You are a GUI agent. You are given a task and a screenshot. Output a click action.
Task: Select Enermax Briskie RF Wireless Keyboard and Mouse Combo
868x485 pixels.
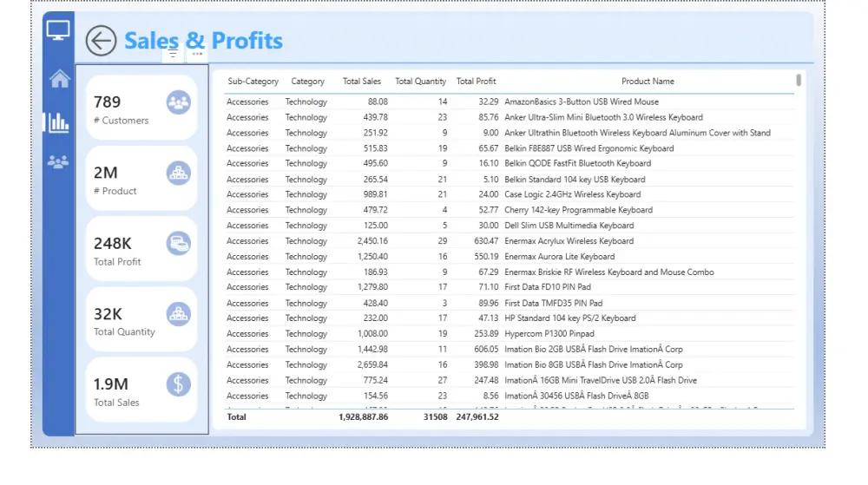[x=510, y=272]
